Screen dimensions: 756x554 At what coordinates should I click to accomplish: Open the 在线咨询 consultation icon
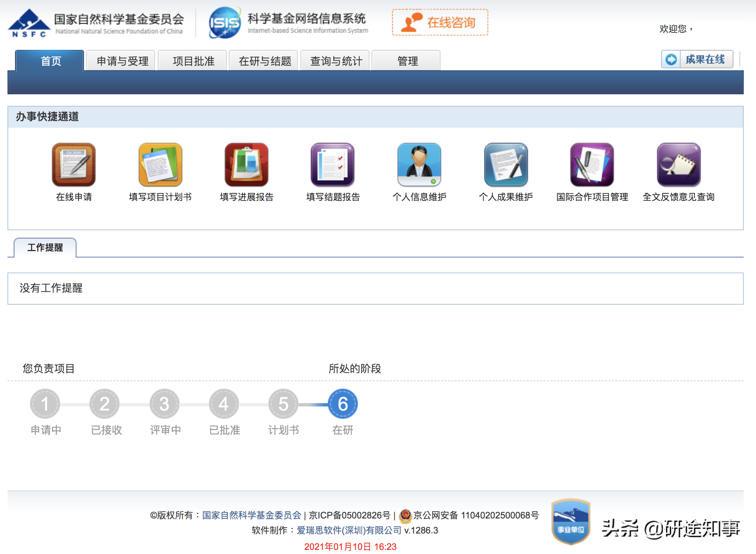[440, 22]
